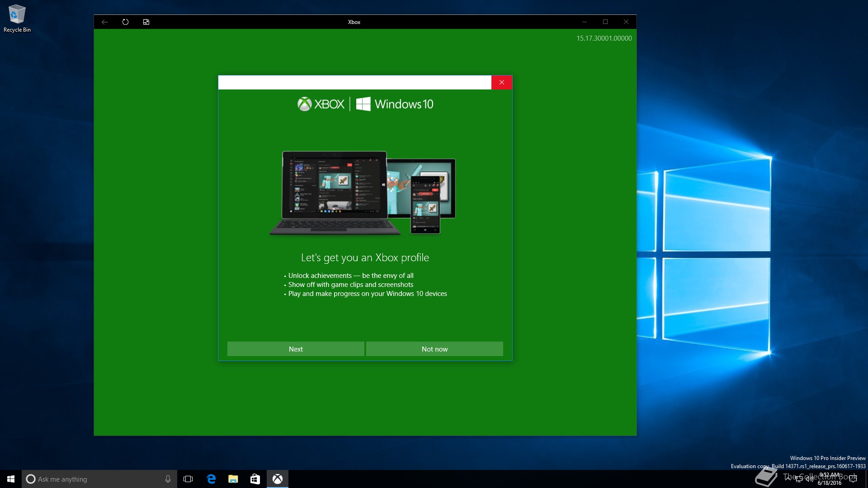Minimize the Xbox window
The image size is (868, 488).
pos(585,22)
